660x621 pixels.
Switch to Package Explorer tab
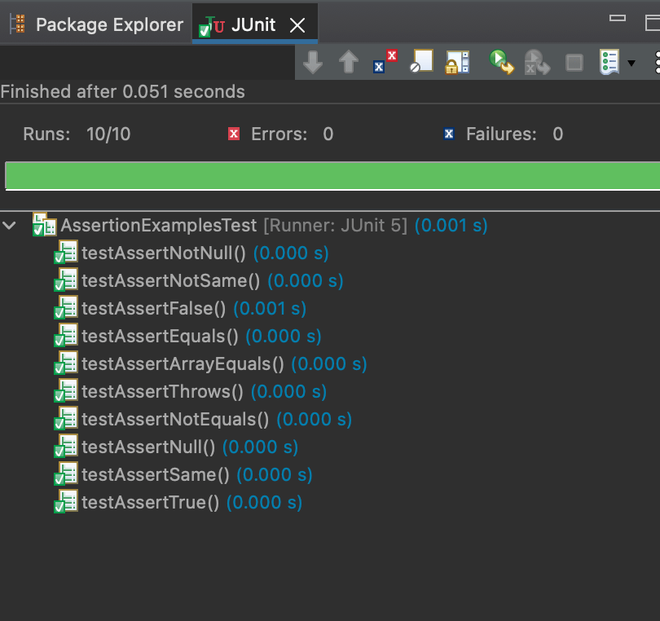click(x=96, y=24)
